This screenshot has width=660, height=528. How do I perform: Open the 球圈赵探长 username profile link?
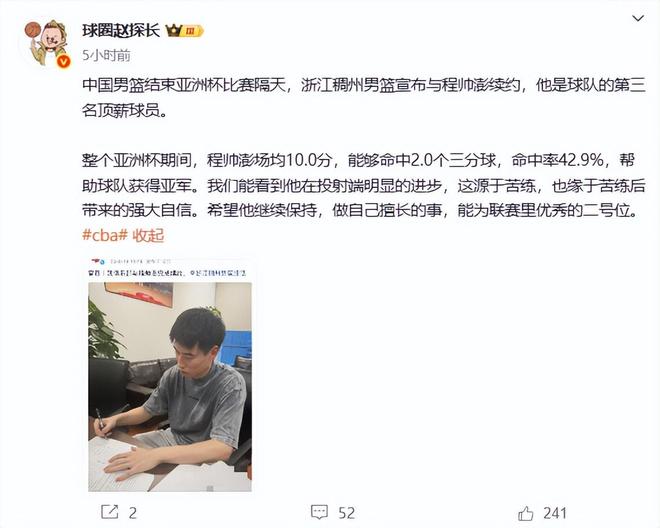point(121,30)
